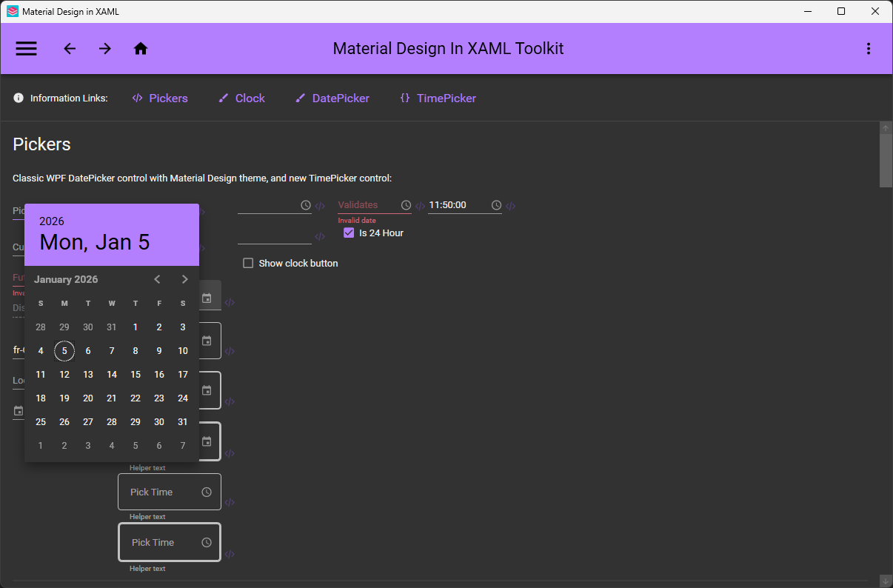Choose date 26 in the calendar
Image resolution: width=893 pixels, height=588 pixels.
[64, 422]
